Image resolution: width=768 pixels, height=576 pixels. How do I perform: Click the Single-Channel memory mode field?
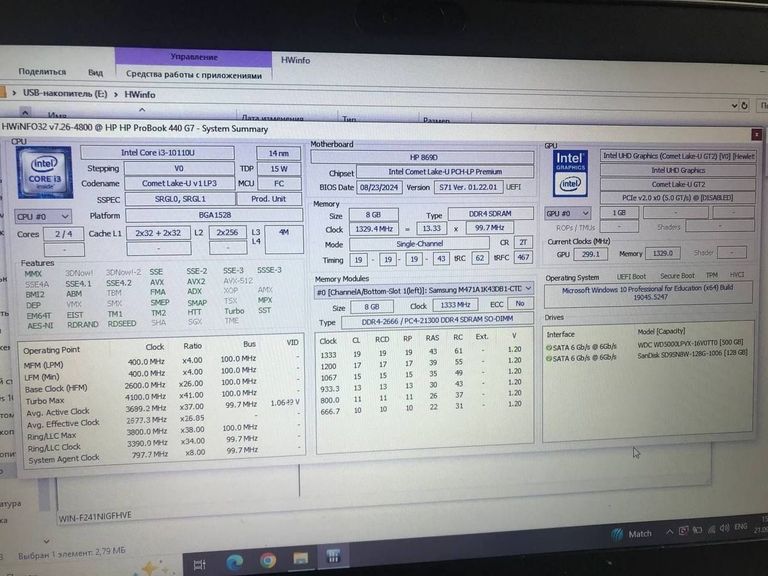point(419,244)
